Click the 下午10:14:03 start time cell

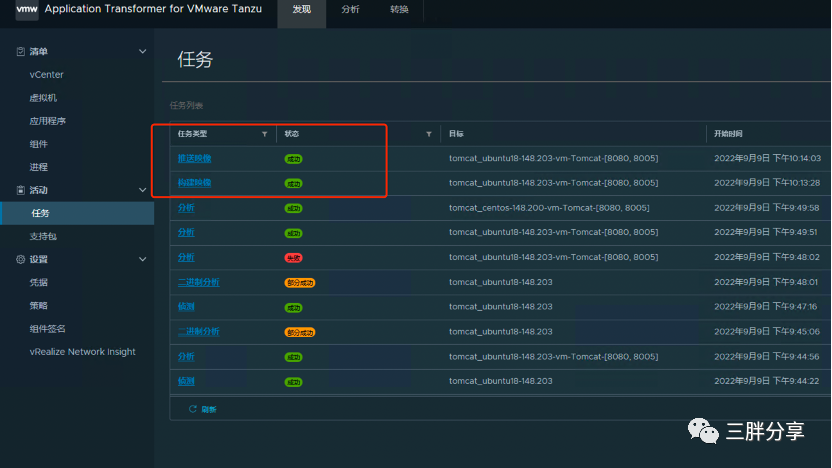pyautogui.click(x=767, y=158)
